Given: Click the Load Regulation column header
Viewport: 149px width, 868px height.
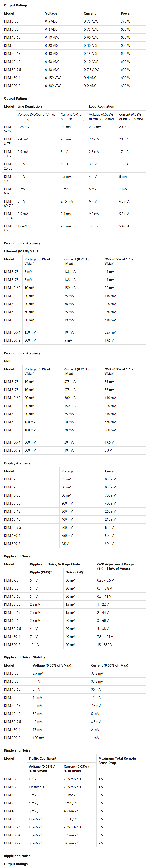Looking at the screenshot, I should point(101,107).
